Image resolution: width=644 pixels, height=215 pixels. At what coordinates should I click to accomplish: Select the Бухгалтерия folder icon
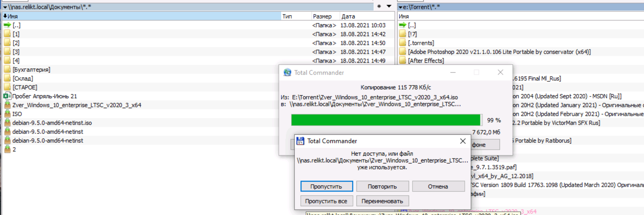[x=7, y=69]
